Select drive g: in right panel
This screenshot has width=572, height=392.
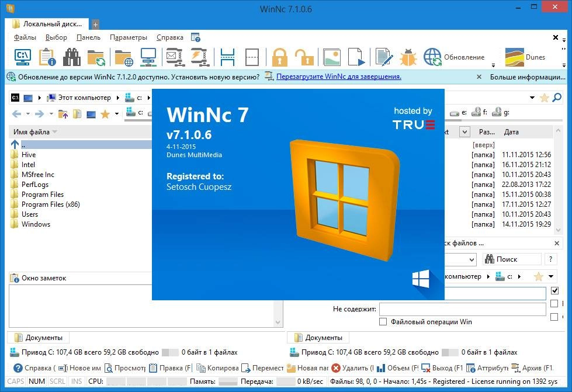pos(501,113)
